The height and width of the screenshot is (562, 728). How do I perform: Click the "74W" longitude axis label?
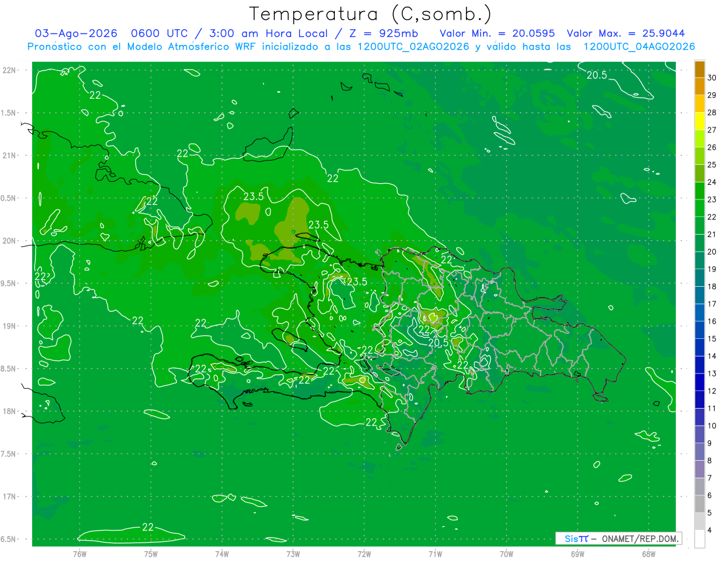[222, 554]
